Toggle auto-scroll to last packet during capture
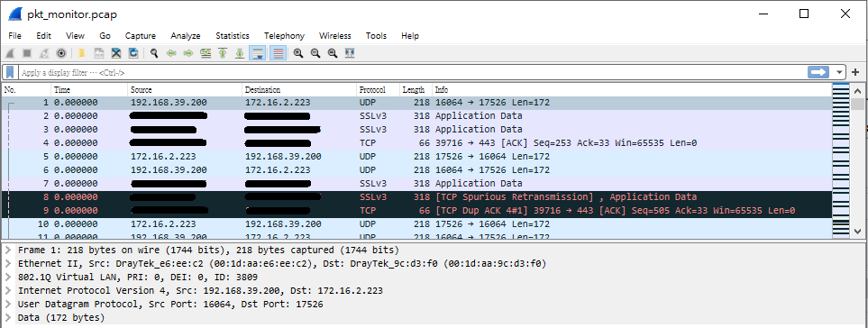 click(258, 53)
